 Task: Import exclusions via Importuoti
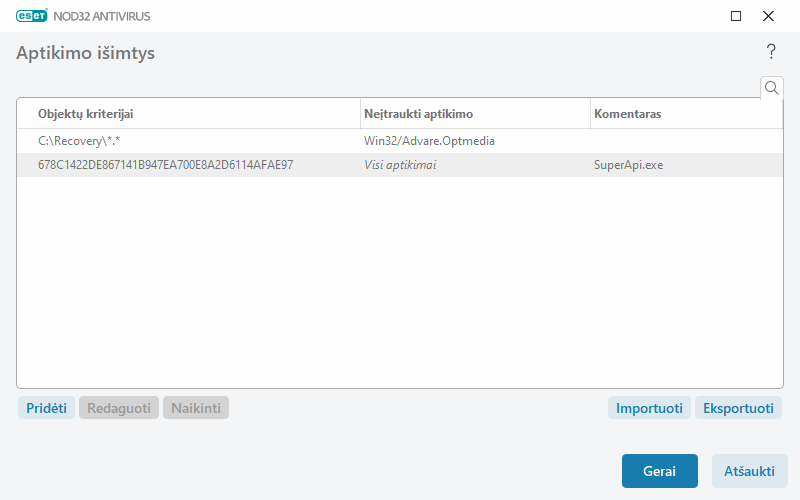coord(649,408)
